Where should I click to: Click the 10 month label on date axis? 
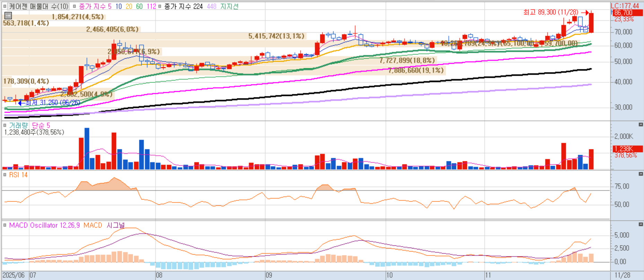point(389,275)
